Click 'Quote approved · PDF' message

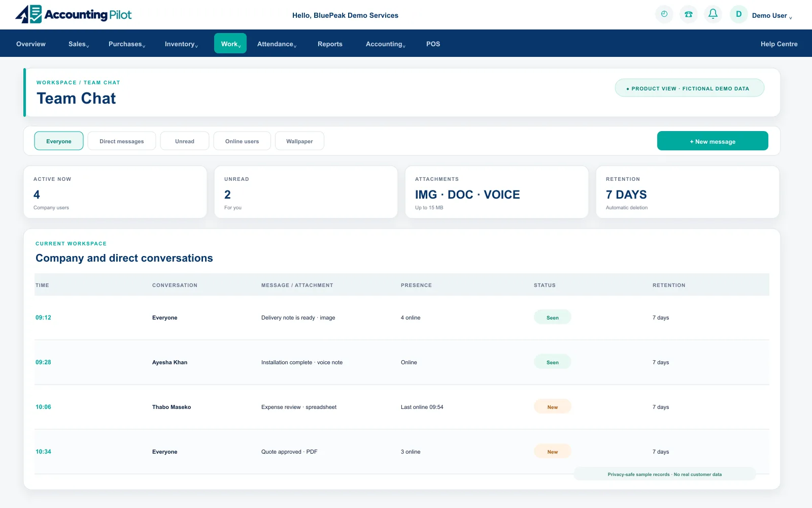coord(289,452)
